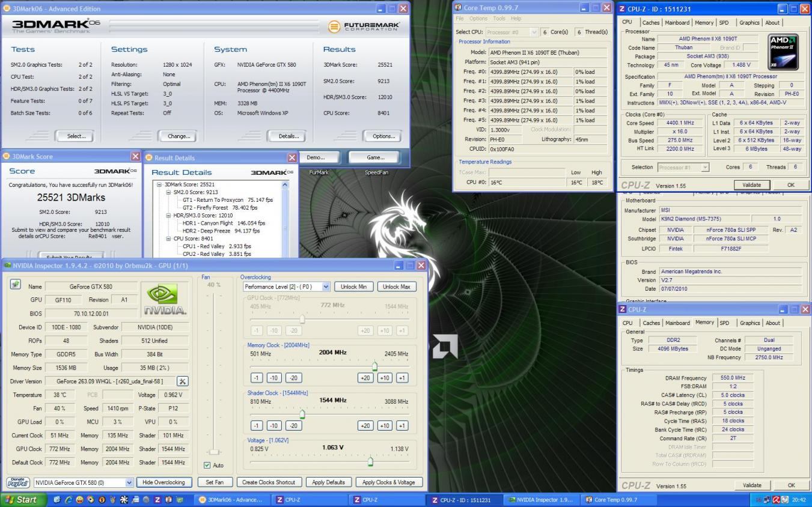The image size is (812, 507).
Task: Open Core Temp Tools menu
Action: point(499,19)
